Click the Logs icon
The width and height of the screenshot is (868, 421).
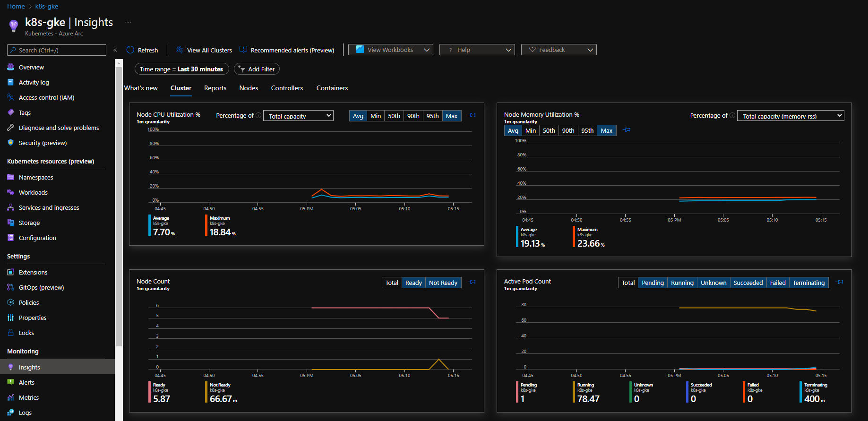pos(10,412)
